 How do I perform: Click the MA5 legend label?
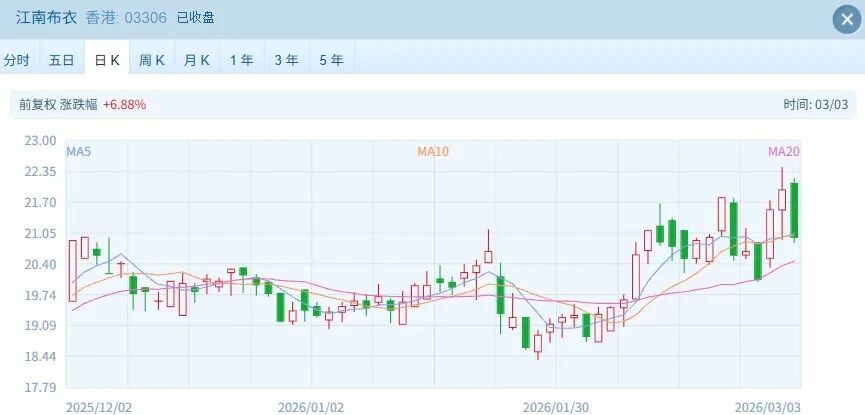78,152
